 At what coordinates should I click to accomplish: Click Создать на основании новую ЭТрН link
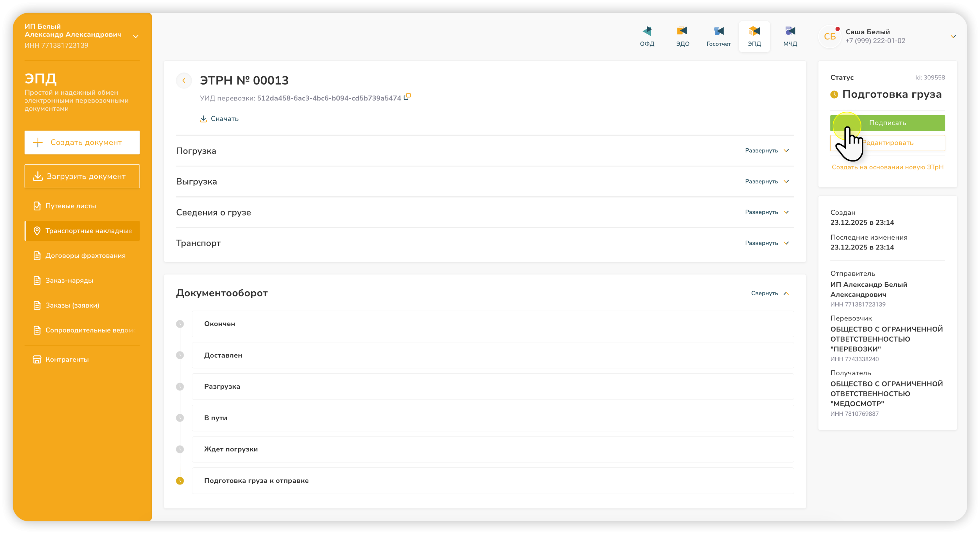(887, 167)
